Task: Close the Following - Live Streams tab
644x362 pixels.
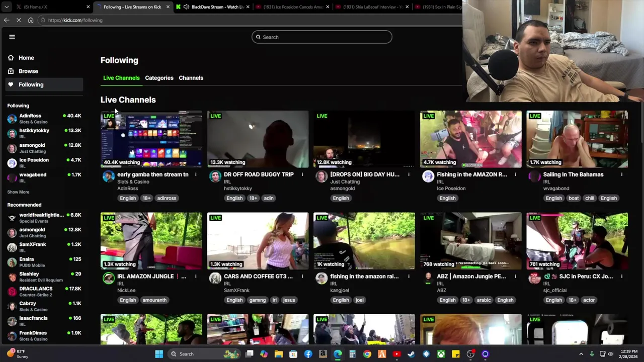Action: (168, 7)
